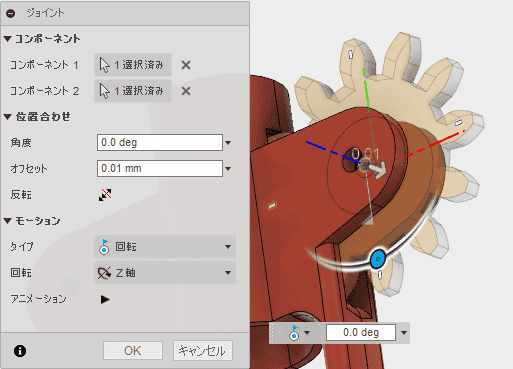Collapse the コンポーネント section
This screenshot has width=513, height=369.
tap(8, 39)
